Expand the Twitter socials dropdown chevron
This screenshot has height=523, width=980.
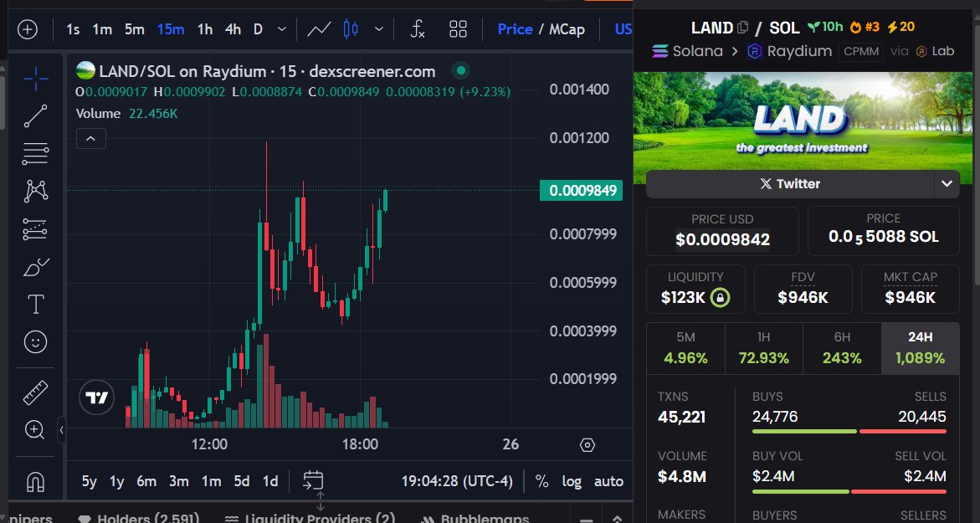pos(947,184)
